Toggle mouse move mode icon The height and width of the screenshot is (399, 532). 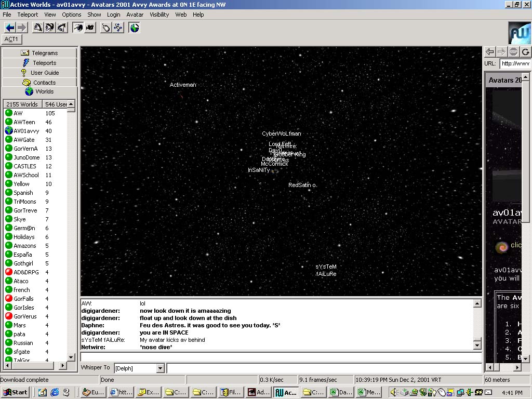(x=106, y=28)
